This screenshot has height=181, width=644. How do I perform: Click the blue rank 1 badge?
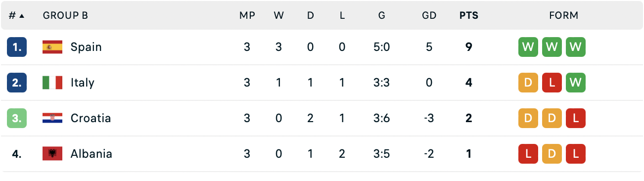click(x=17, y=47)
